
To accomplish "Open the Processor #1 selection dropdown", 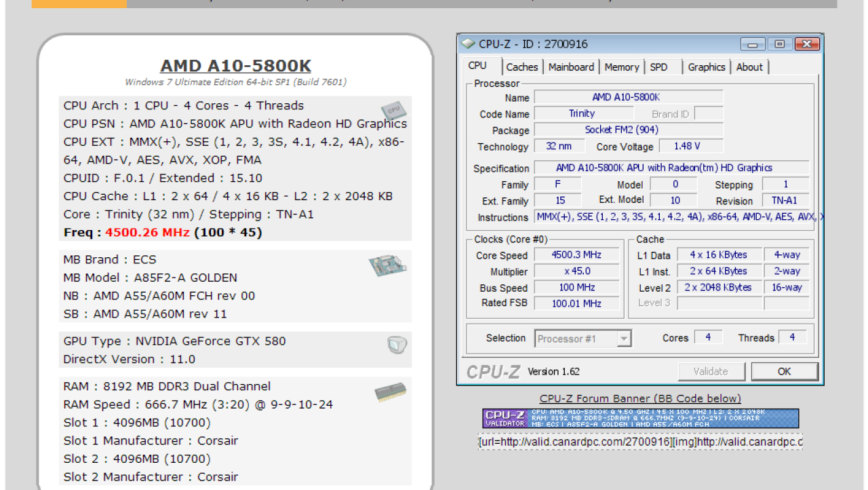I will click(583, 339).
